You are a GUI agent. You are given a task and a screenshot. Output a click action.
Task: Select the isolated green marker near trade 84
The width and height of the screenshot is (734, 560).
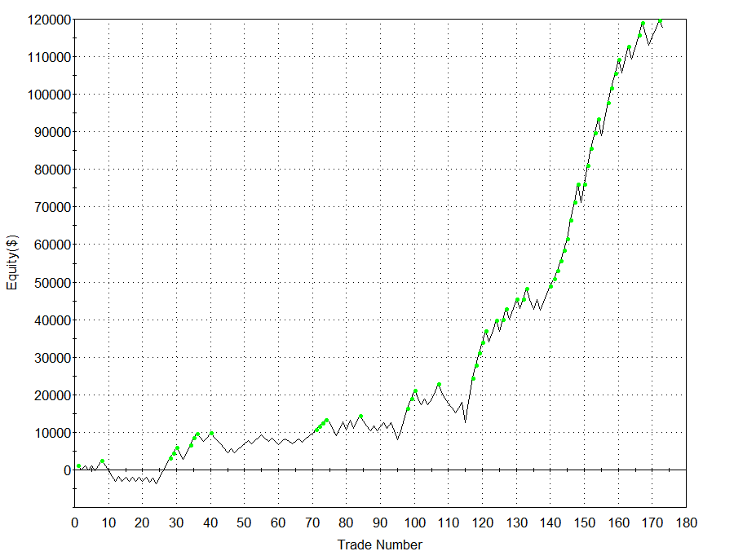pyautogui.click(x=360, y=416)
